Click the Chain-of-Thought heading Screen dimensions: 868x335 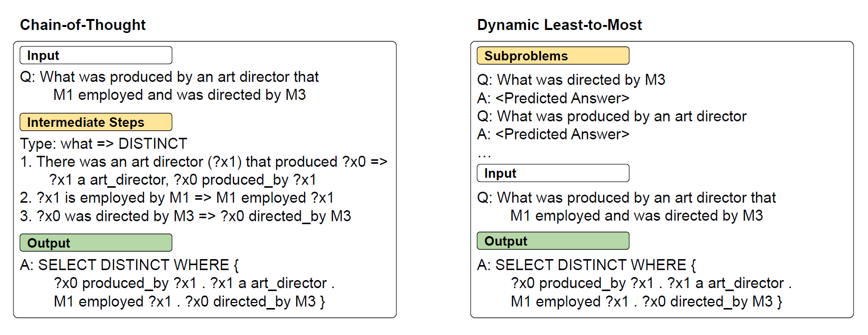click(83, 25)
